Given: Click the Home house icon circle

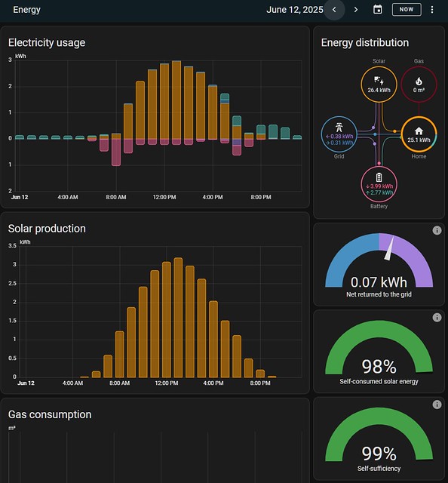Looking at the screenshot, I should pyautogui.click(x=419, y=134).
